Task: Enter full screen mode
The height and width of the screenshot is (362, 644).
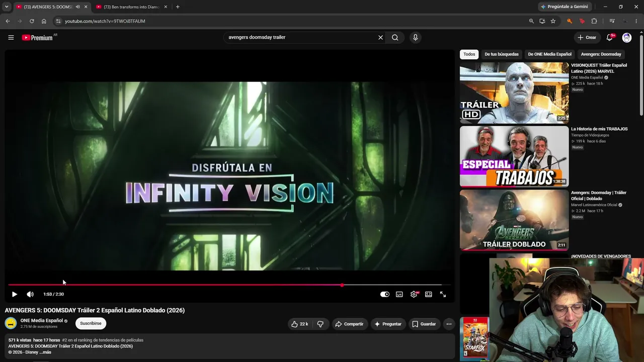Action: (x=443, y=294)
